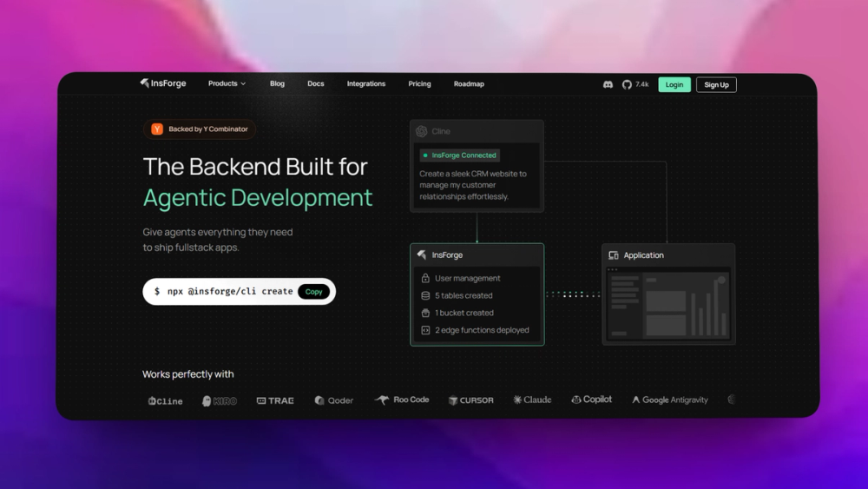The height and width of the screenshot is (489, 868).
Task: Open the Roadmap nav item
Action: click(x=469, y=84)
